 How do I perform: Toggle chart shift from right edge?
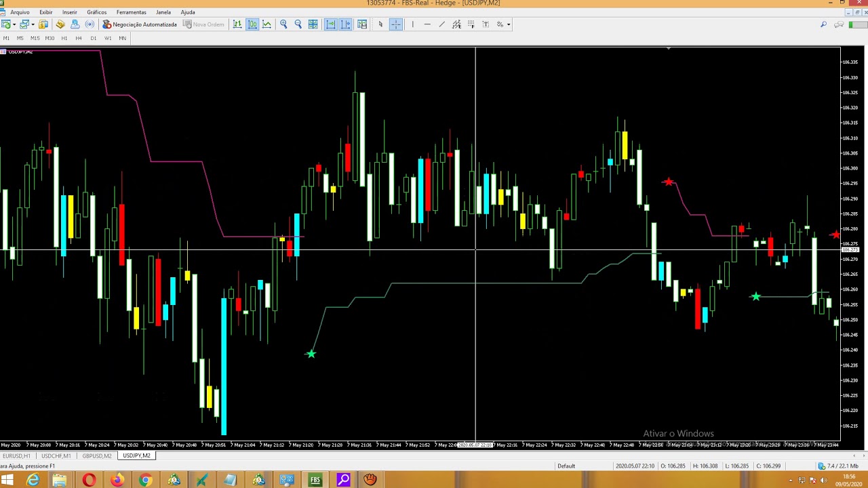pos(345,24)
